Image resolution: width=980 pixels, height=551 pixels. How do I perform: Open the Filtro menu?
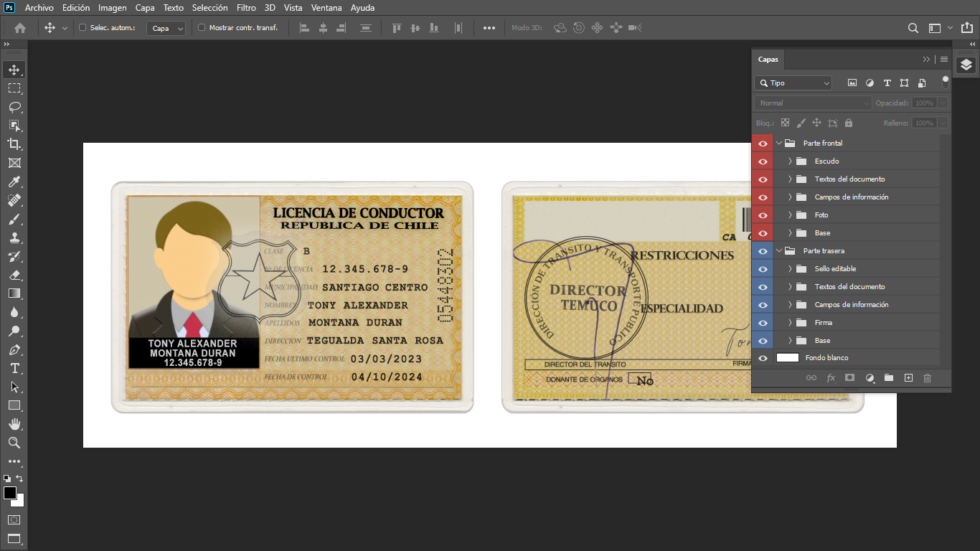(246, 8)
